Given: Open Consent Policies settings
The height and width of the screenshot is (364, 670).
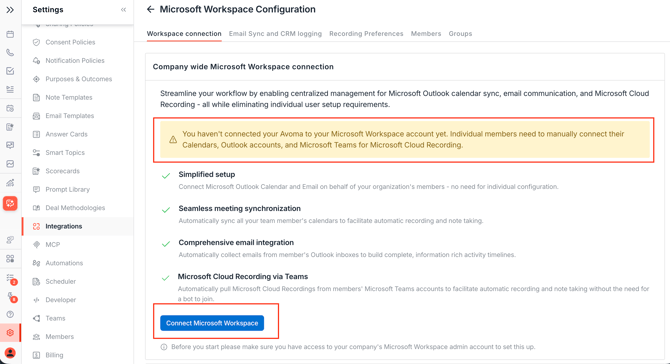Looking at the screenshot, I should click(x=70, y=42).
